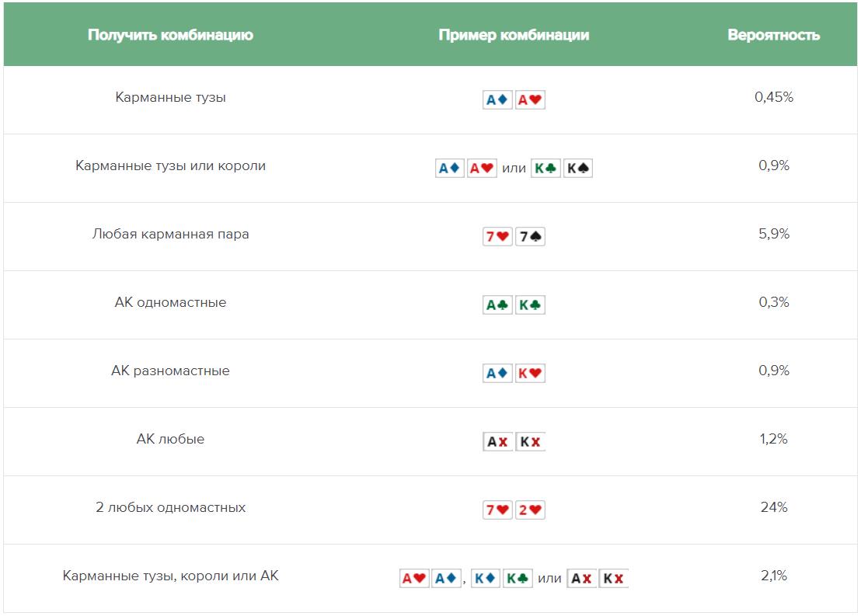This screenshot has height=616, width=861.
Task: Click Ace of diamonds in 'АК разномастные' row
Action: click(x=497, y=374)
